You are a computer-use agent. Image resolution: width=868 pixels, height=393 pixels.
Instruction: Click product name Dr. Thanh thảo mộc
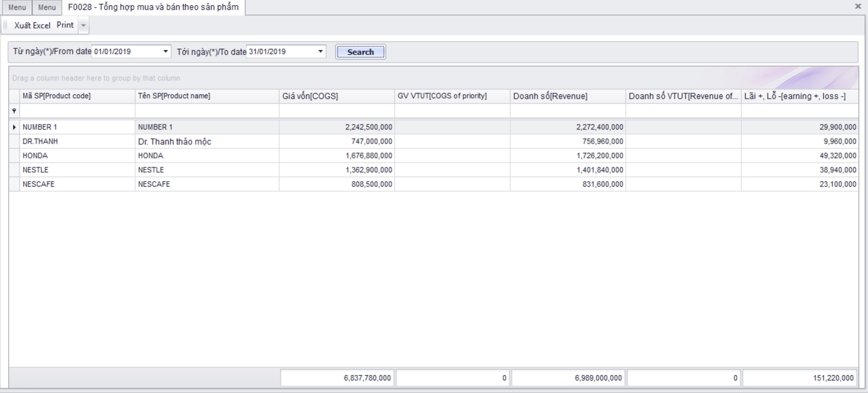(x=175, y=142)
